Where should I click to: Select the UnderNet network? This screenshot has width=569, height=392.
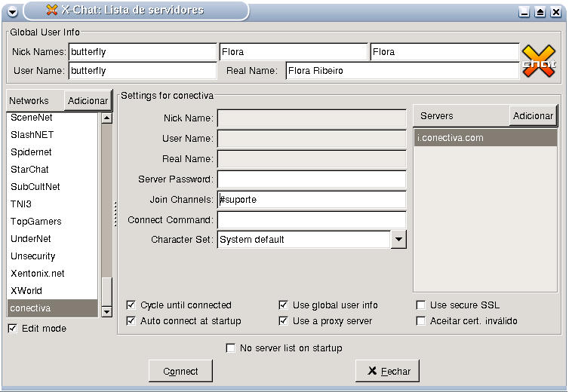point(52,239)
